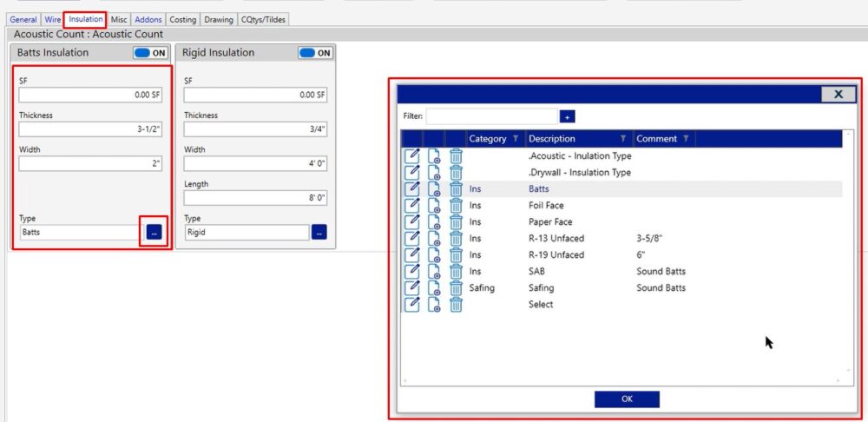This screenshot has width=868, height=422.
Task: Turn off the Rigid Insulation switch
Action: coord(314,53)
